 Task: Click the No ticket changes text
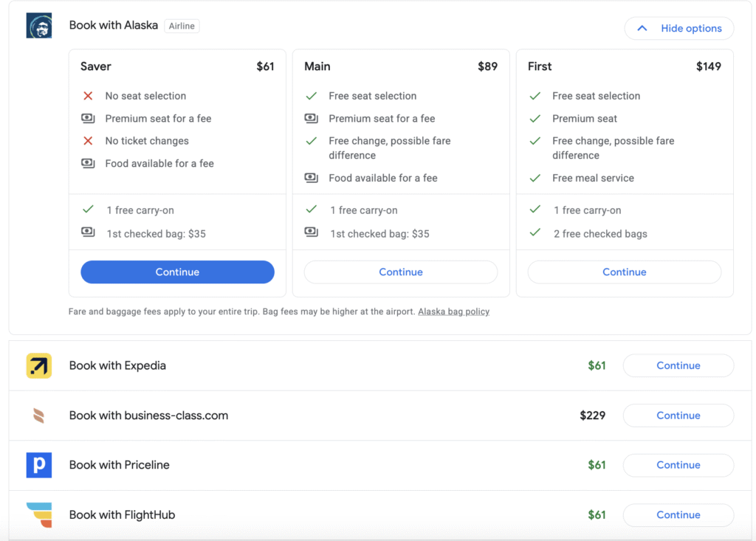click(147, 141)
